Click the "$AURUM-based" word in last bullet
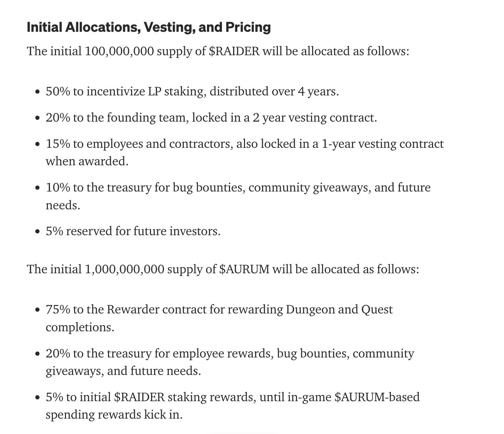 coord(377,397)
